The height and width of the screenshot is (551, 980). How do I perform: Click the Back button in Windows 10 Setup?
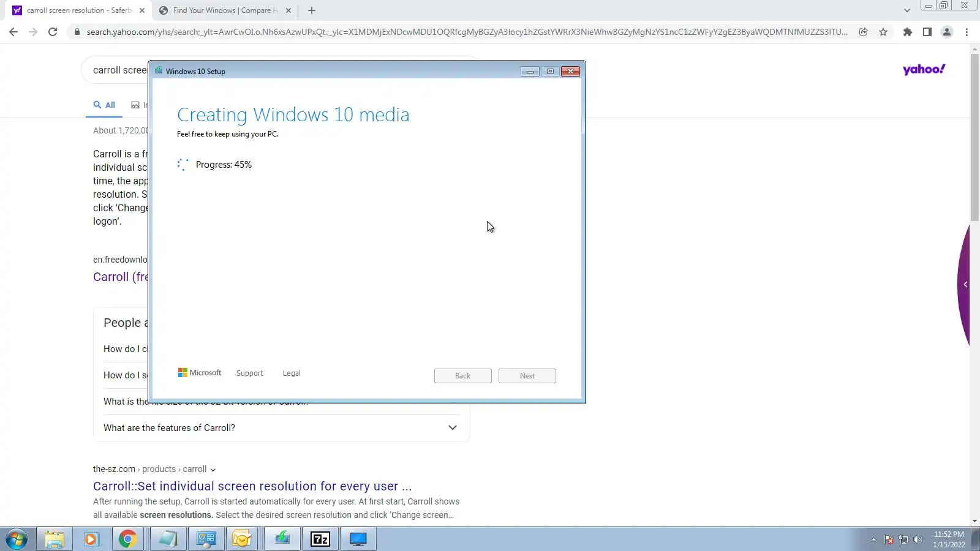coord(463,376)
